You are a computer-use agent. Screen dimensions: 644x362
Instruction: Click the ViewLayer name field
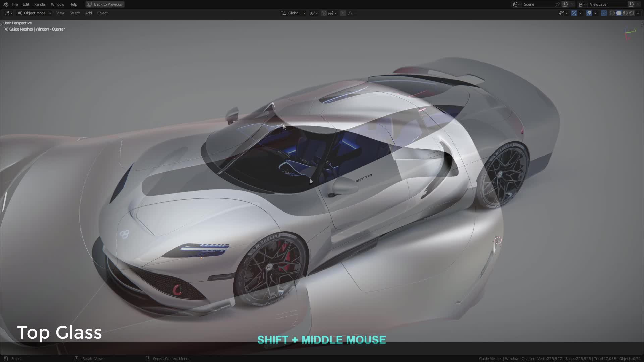608,4
